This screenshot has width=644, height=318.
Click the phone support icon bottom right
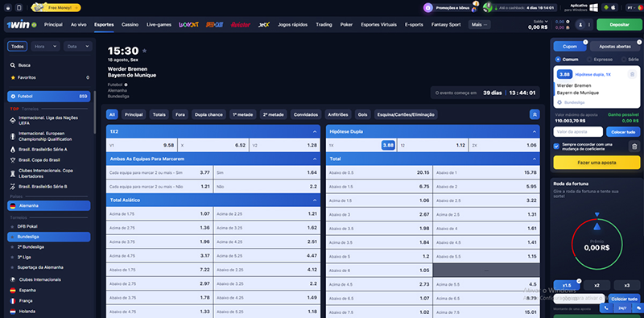pos(606,308)
